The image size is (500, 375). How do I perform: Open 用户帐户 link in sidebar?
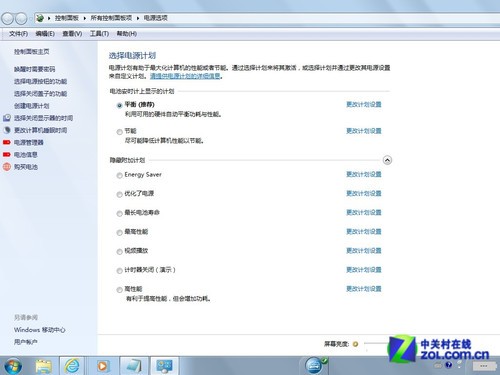pos(25,342)
